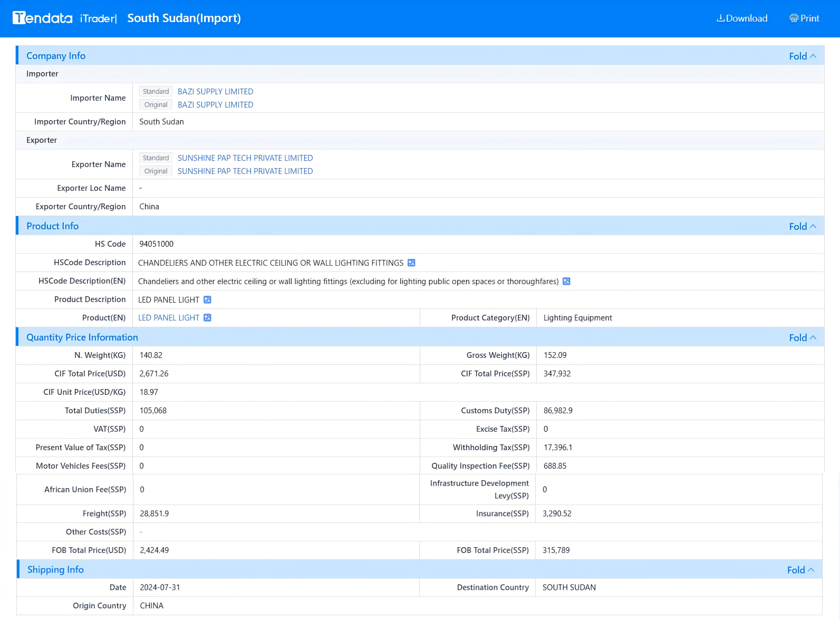Collapse the Company Info section
The image size is (840, 621).
[803, 56]
